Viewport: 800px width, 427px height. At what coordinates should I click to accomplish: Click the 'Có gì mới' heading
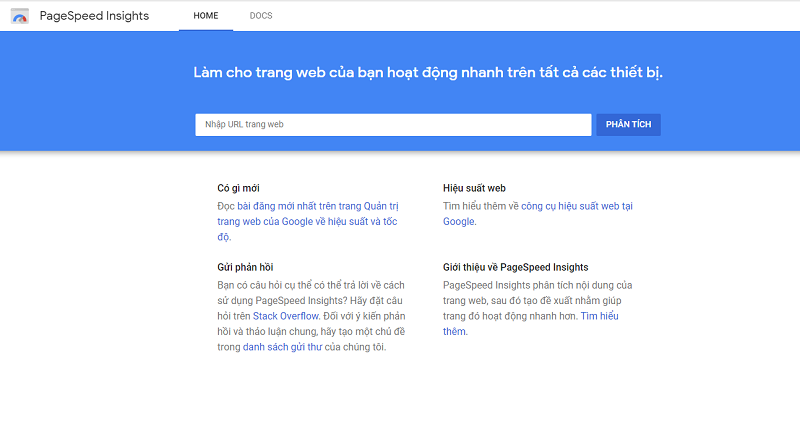tap(238, 188)
